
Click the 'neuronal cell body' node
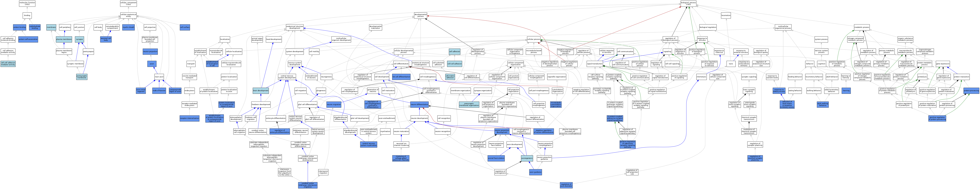pyautogui.click(x=106, y=39)
